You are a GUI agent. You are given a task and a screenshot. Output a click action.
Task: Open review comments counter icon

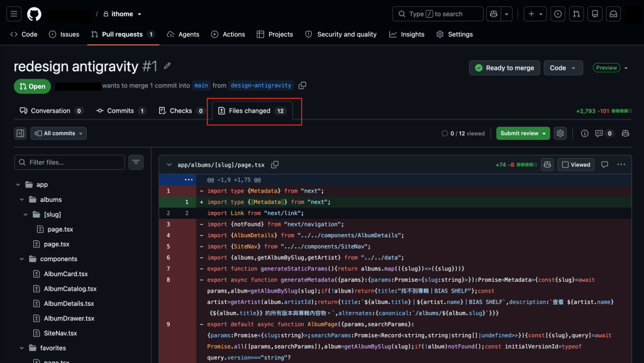(604, 133)
